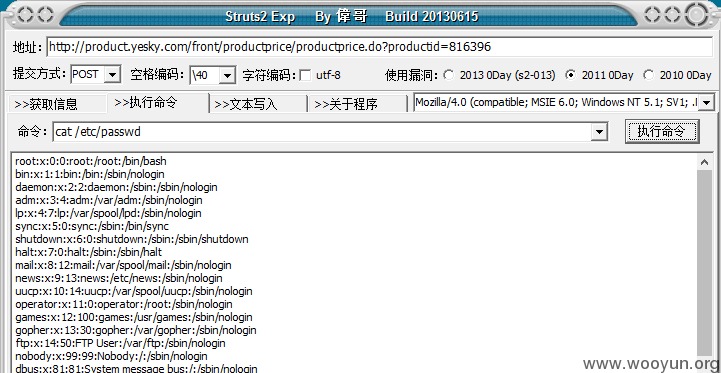Viewport: 721px width, 373px height.
Task: Click the mail:x:8:12 output line
Action: [x=123, y=265]
